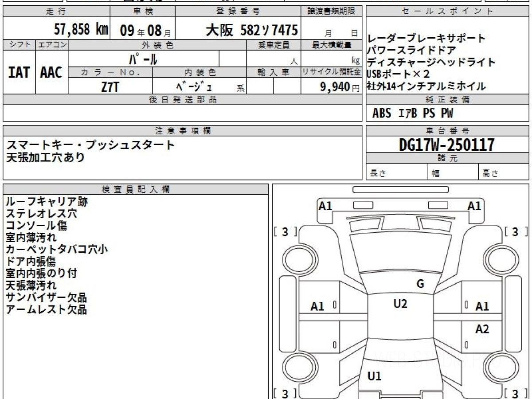The width and height of the screenshot is (532, 399).
Task: Click the 57,858 km mileage value
Action: (x=81, y=30)
